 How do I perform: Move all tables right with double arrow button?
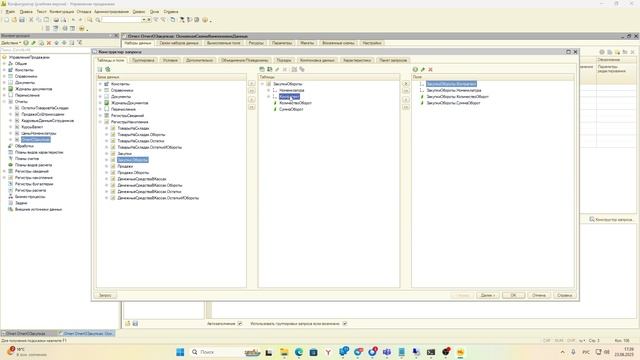click(252, 91)
